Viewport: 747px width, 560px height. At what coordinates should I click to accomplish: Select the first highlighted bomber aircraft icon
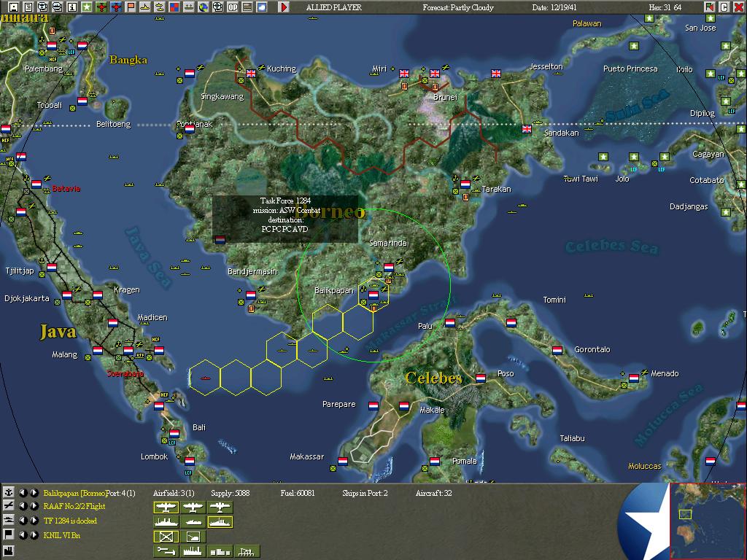(x=166, y=507)
